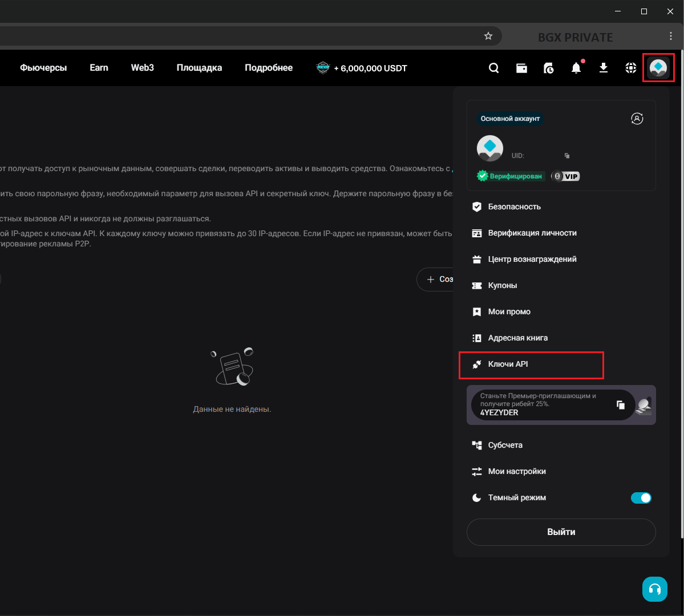Open Верификация личности menu item
This screenshot has height=616, width=684.
(561, 233)
